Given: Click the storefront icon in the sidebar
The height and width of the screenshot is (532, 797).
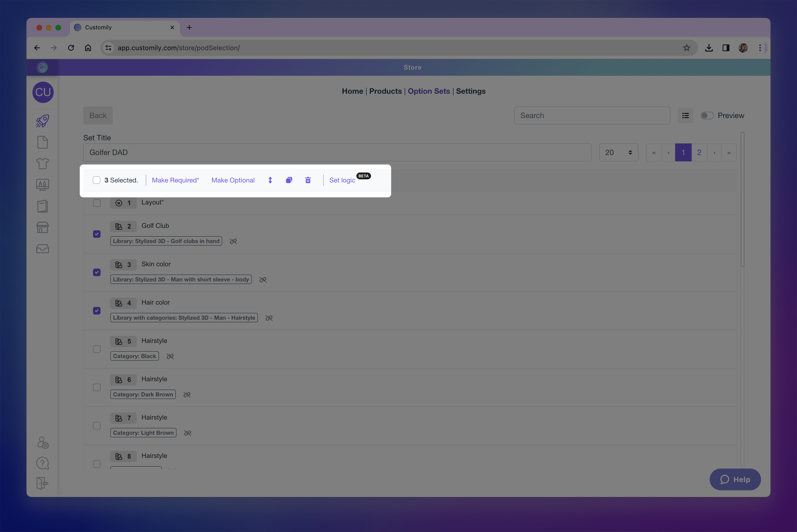Looking at the screenshot, I should pyautogui.click(x=42, y=227).
